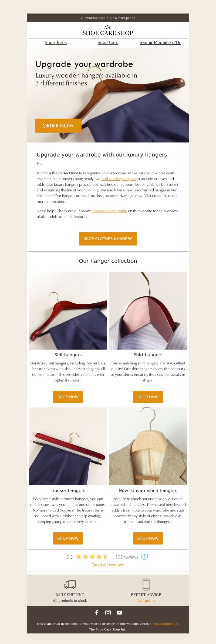The width and height of the screenshot is (216, 644).
Task: Click the unsubscribe here link
Action: (x=166, y=624)
